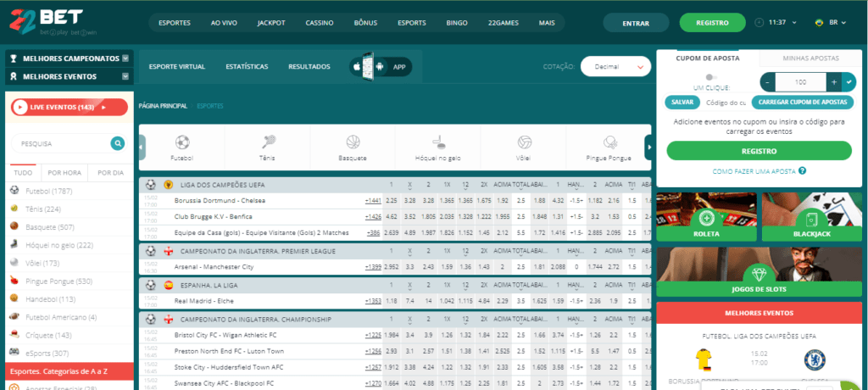Pick the Basquete ball icon
The width and height of the screenshot is (868, 390).
[x=353, y=142]
